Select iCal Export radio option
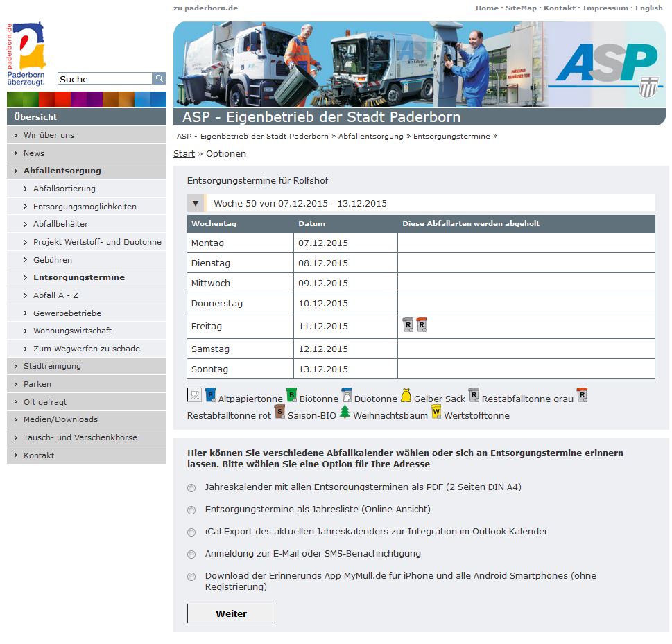 [x=191, y=532]
